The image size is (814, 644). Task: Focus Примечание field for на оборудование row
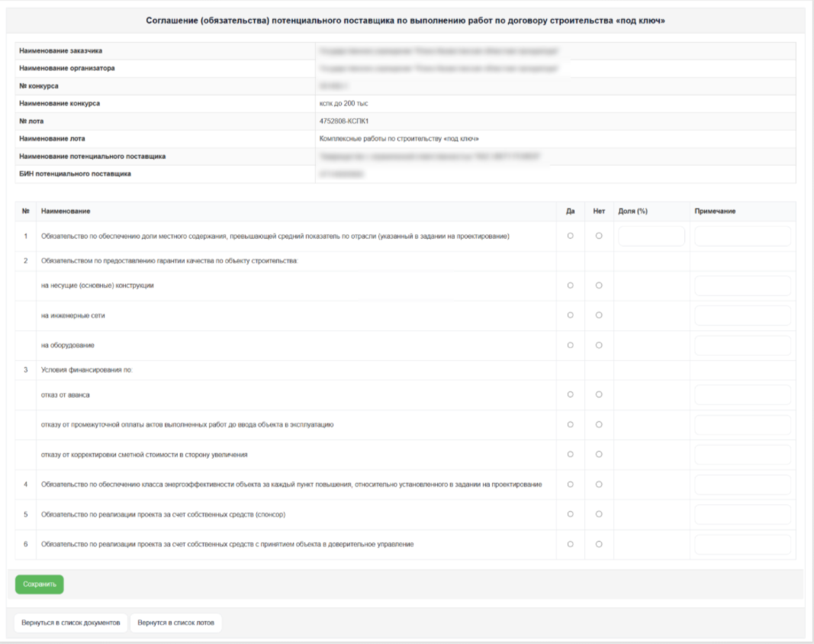pos(742,345)
